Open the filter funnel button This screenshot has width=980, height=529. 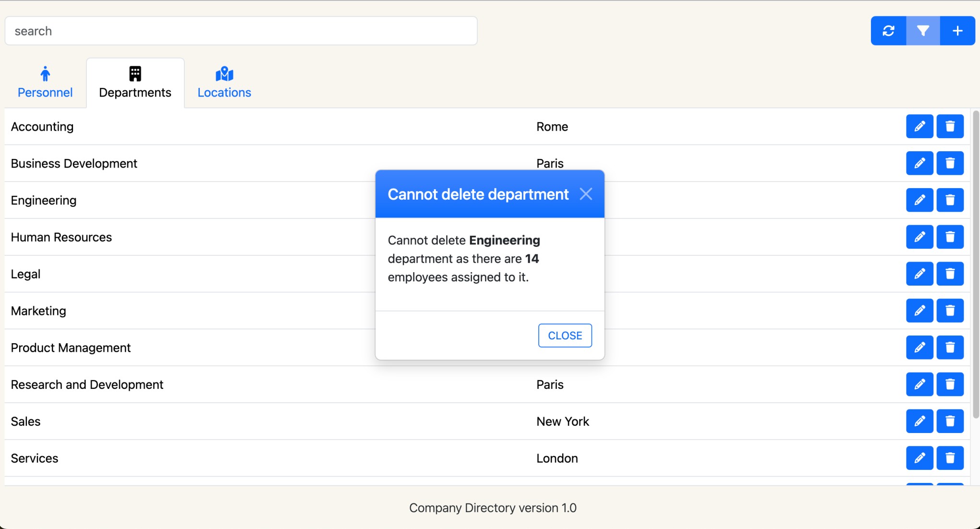(x=923, y=31)
